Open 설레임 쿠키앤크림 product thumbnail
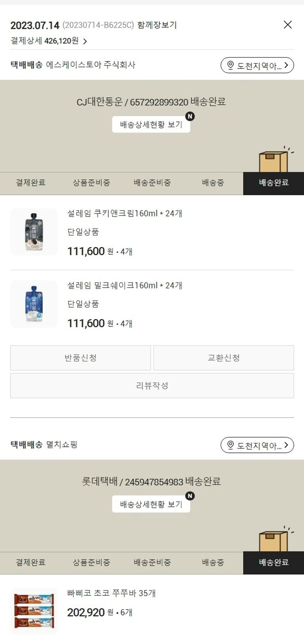 coord(34,232)
